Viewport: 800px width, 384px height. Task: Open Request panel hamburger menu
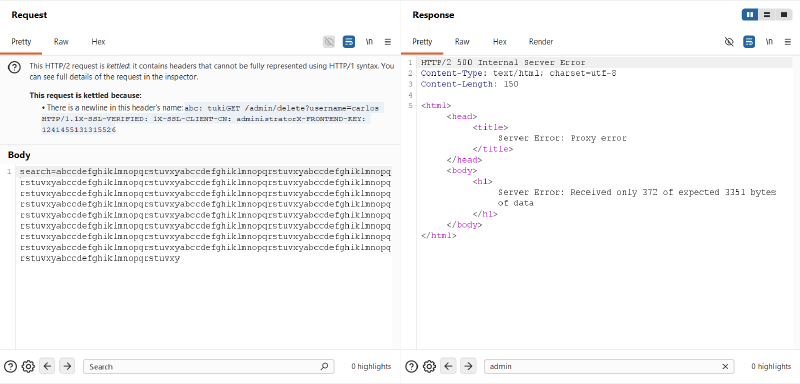click(388, 42)
